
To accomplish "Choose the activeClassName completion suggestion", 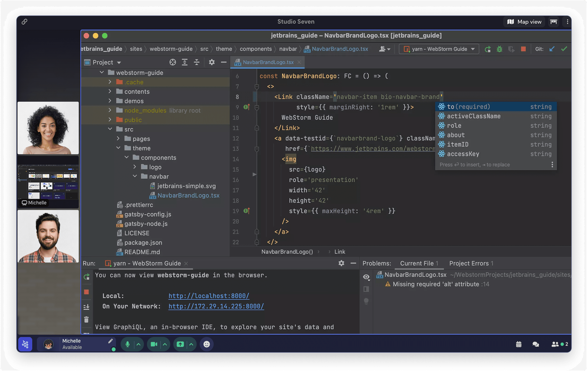I will [x=496, y=116].
